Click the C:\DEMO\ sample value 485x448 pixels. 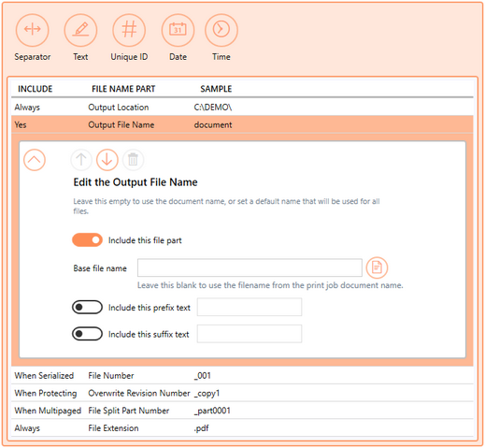(x=213, y=108)
